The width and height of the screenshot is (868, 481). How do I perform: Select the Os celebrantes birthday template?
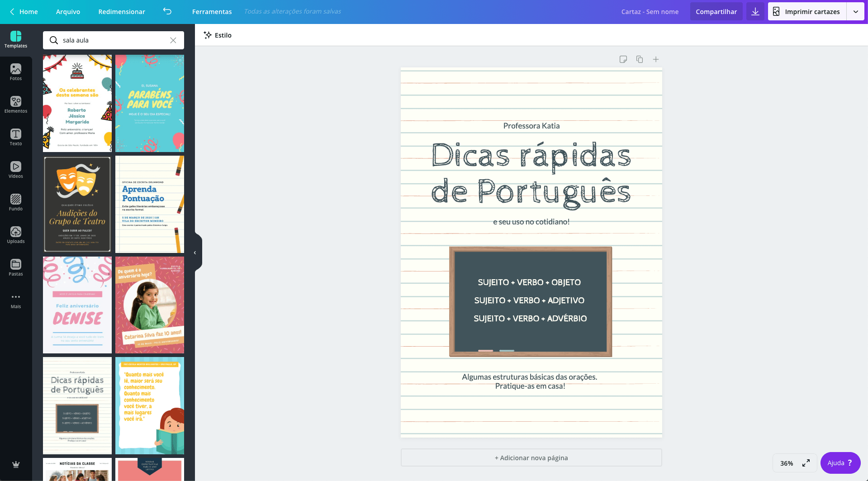pos(77,104)
